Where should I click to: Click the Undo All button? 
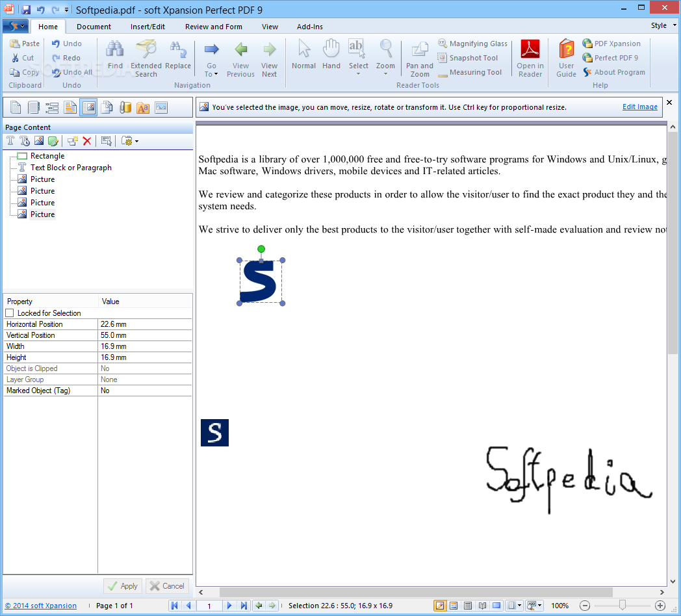pos(72,72)
